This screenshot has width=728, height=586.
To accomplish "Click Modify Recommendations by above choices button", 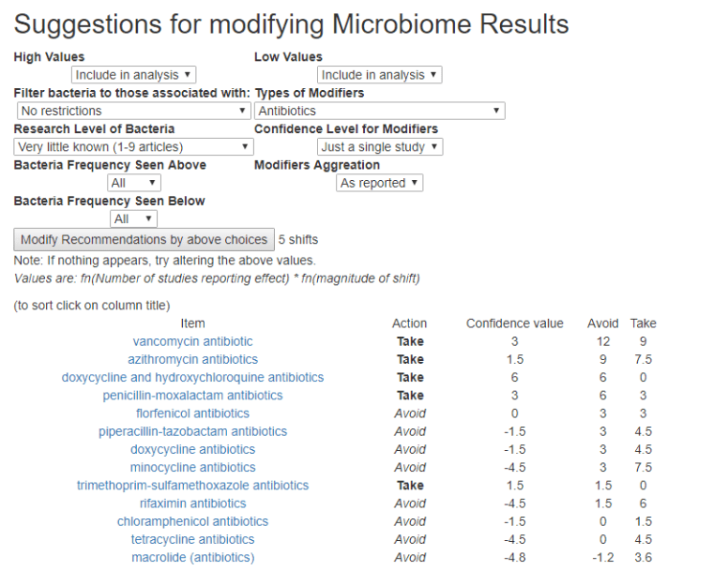I will click(144, 239).
